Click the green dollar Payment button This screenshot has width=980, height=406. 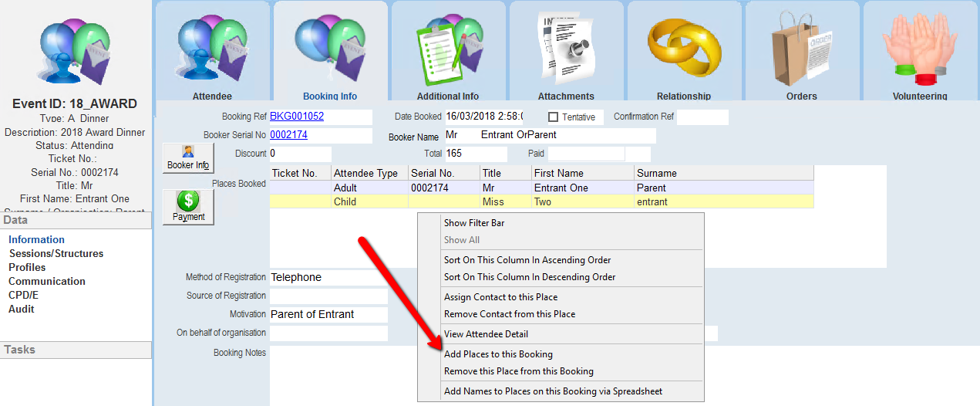(188, 207)
